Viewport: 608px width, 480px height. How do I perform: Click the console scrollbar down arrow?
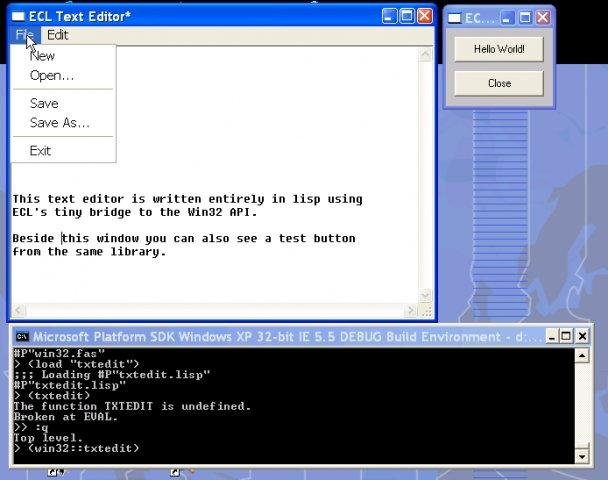[x=583, y=456]
